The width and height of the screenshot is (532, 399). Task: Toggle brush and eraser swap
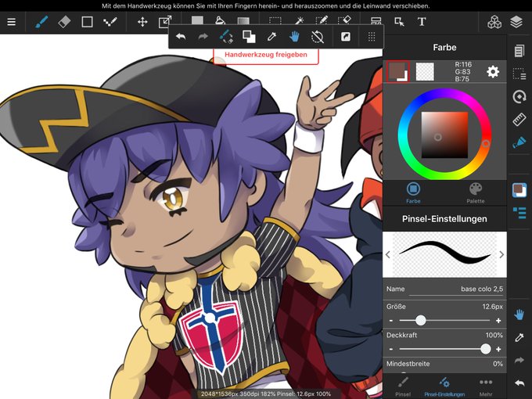coord(226,37)
